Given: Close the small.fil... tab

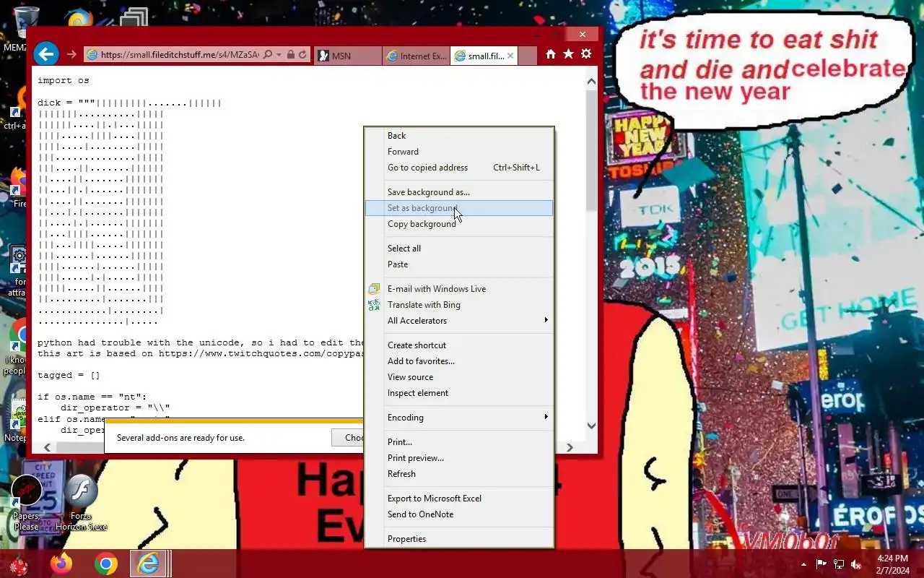Looking at the screenshot, I should (x=510, y=56).
